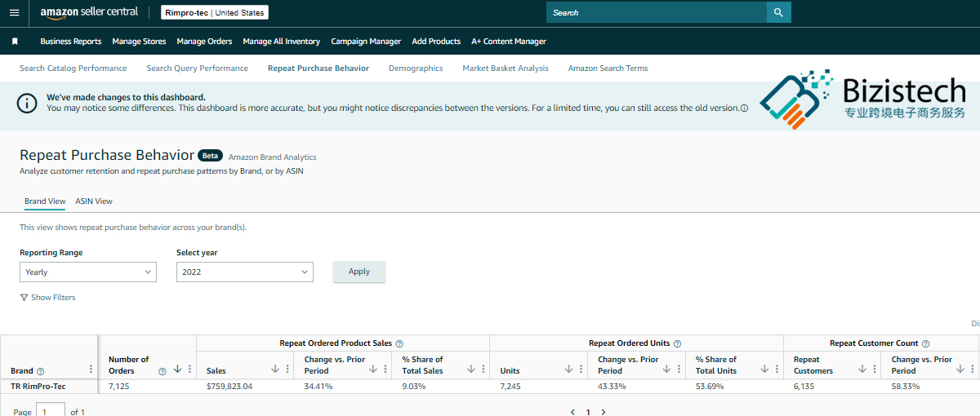Viewport: 980px width, 416px height.
Task: Open help icon for Repeat Ordered Units
Action: (677, 344)
